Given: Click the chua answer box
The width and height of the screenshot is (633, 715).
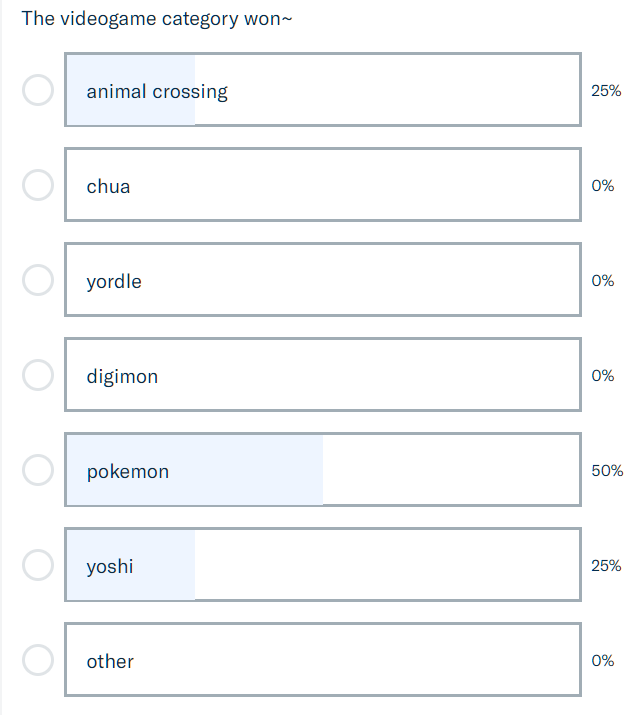Looking at the screenshot, I should [322, 186].
